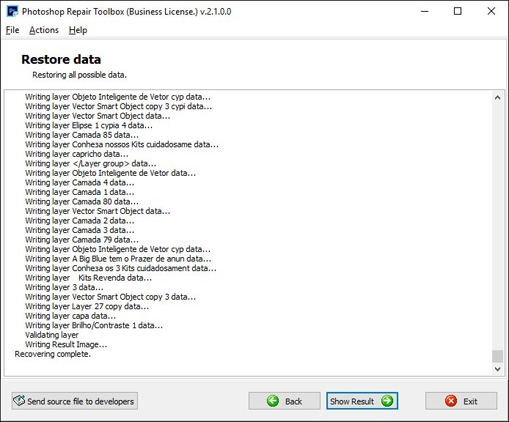Click the green forward arrow on Show Result
Viewport: 509px width, 422px height.
[x=387, y=401]
